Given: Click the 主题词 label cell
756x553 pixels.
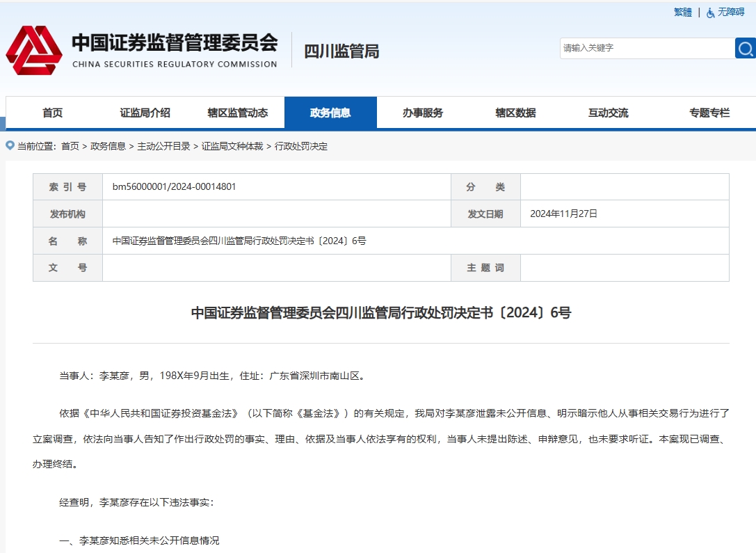Looking at the screenshot, I should tap(485, 268).
